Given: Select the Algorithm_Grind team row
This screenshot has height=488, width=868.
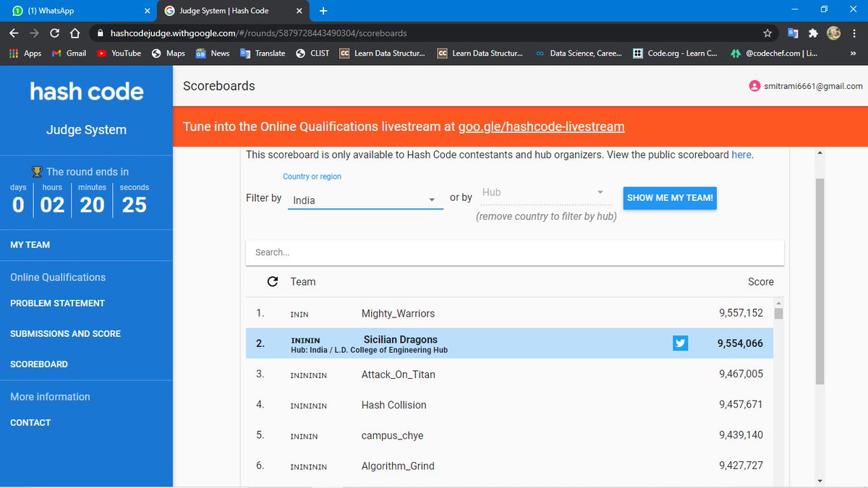Looking at the screenshot, I should click(x=510, y=466).
